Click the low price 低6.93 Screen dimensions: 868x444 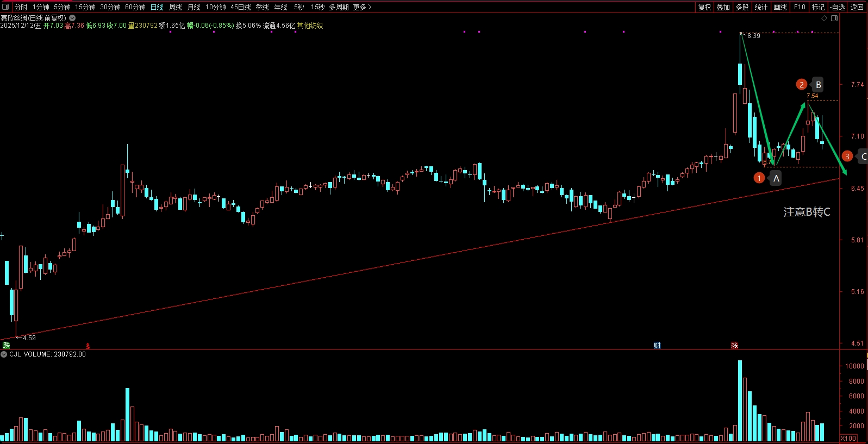[x=96, y=26]
